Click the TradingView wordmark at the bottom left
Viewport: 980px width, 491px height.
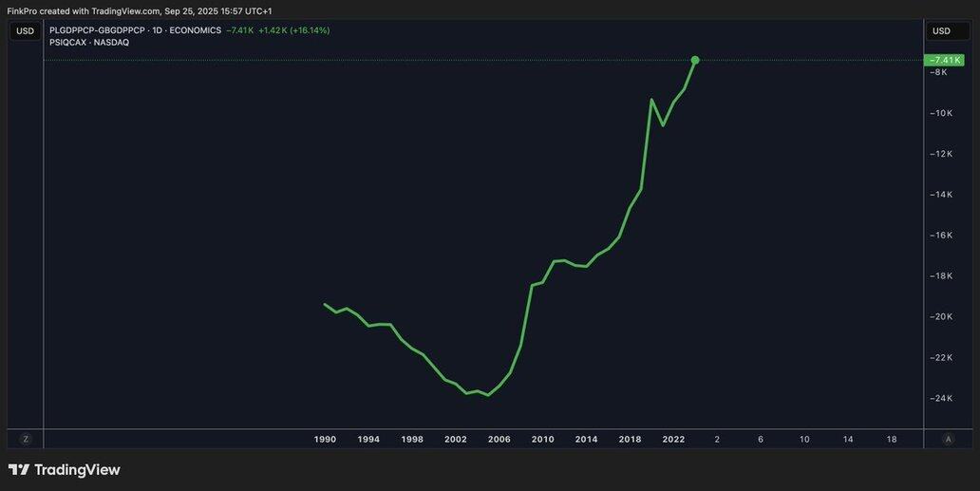pos(78,470)
